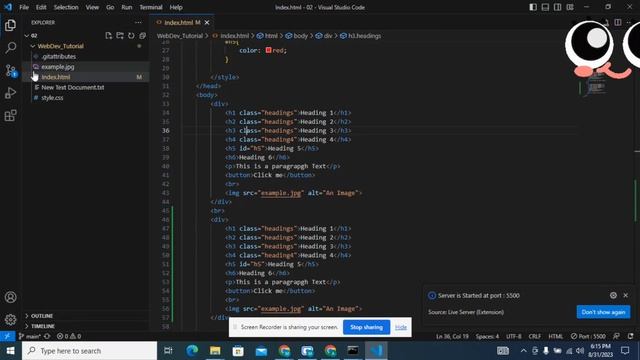Toggle the bottom panel layout icon
640x360 pixels.
click(x=545, y=7)
